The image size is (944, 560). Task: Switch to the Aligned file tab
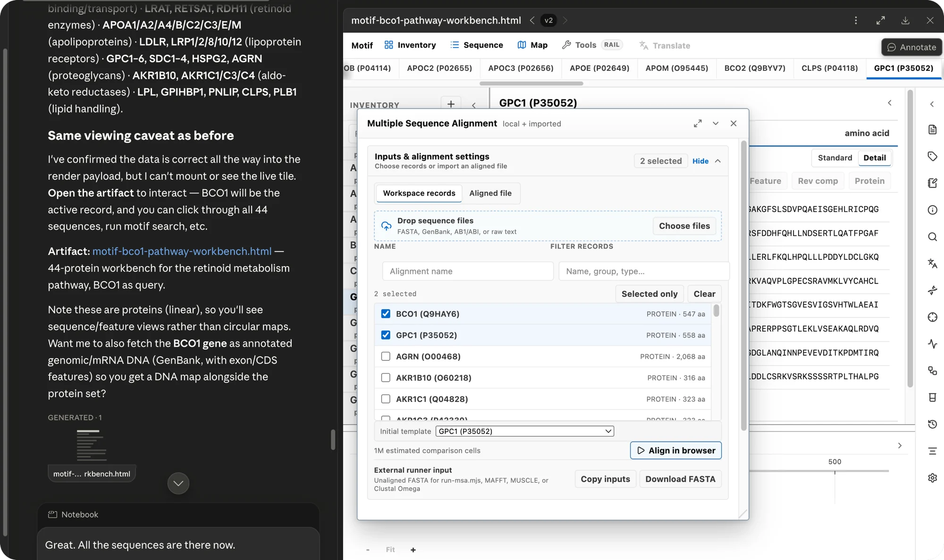(x=490, y=193)
